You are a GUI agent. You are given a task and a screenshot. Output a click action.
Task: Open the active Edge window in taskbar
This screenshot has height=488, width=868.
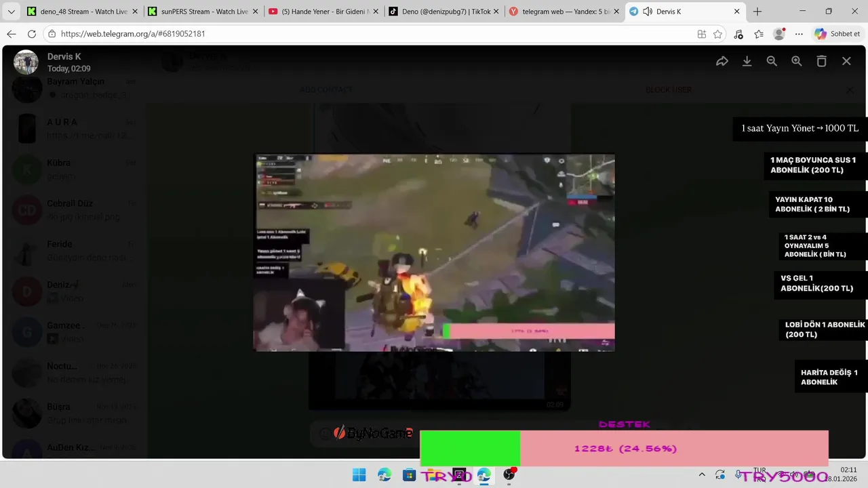(484, 475)
